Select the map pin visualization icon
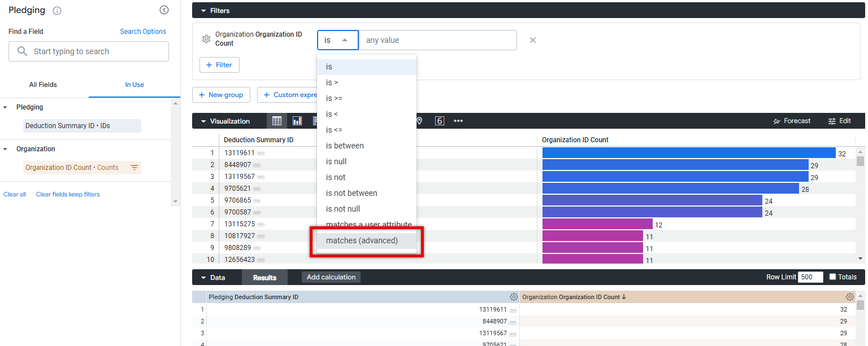Image resolution: width=868 pixels, height=346 pixels. [419, 121]
